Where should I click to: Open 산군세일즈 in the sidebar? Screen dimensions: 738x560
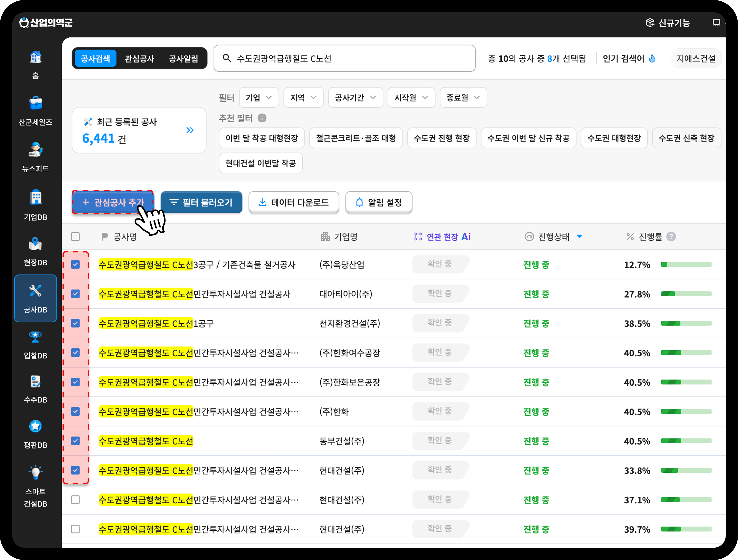[35, 111]
